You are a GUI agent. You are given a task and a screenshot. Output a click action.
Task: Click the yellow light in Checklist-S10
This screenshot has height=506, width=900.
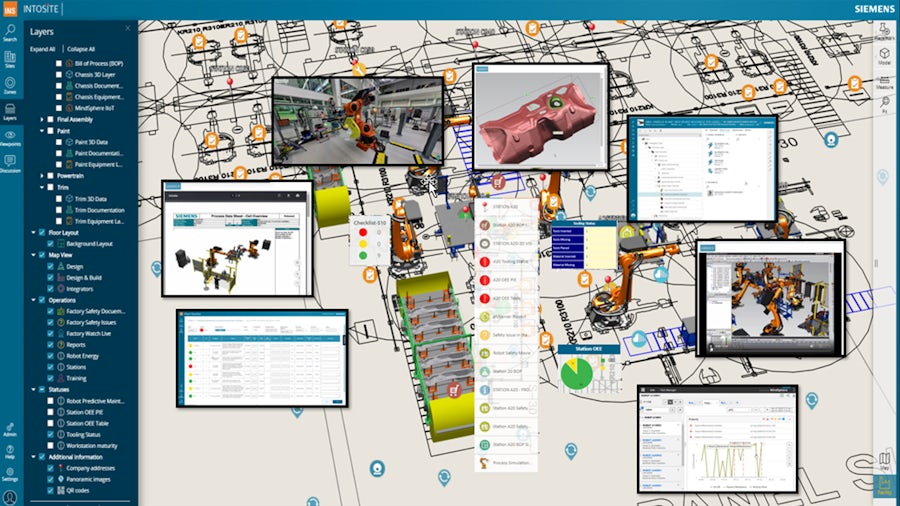[363, 244]
